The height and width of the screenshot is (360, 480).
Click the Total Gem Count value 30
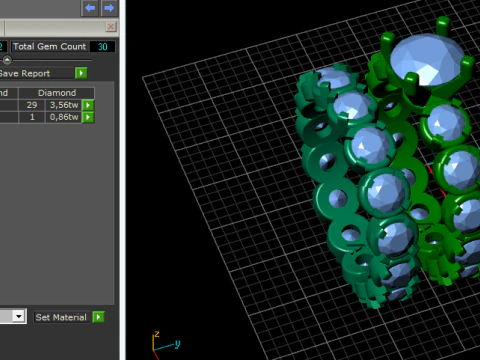click(103, 47)
